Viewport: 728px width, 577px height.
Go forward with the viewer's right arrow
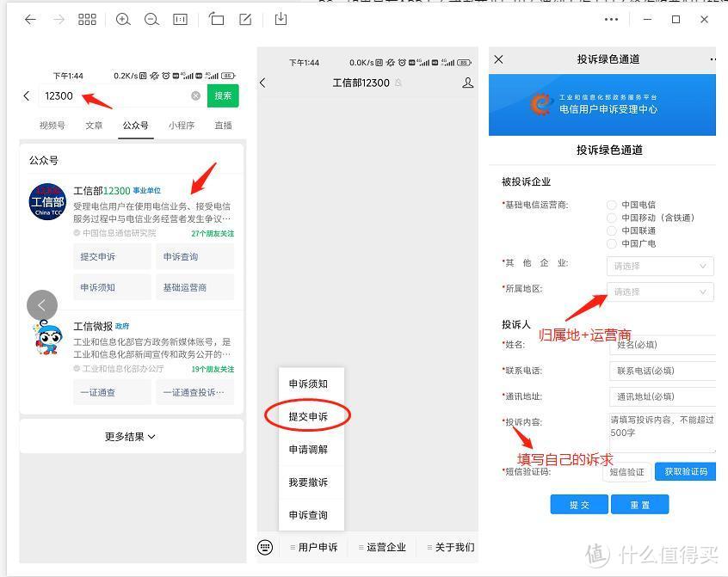click(x=59, y=20)
